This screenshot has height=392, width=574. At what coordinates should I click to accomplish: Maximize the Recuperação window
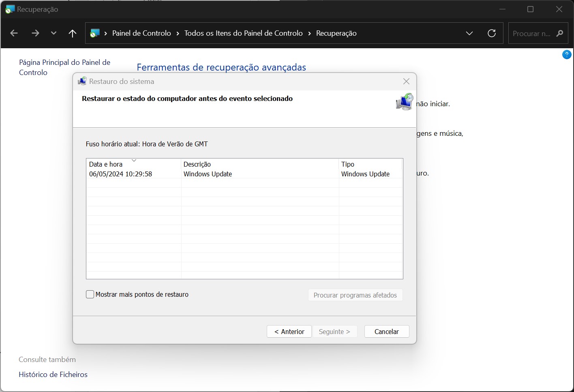pos(530,9)
